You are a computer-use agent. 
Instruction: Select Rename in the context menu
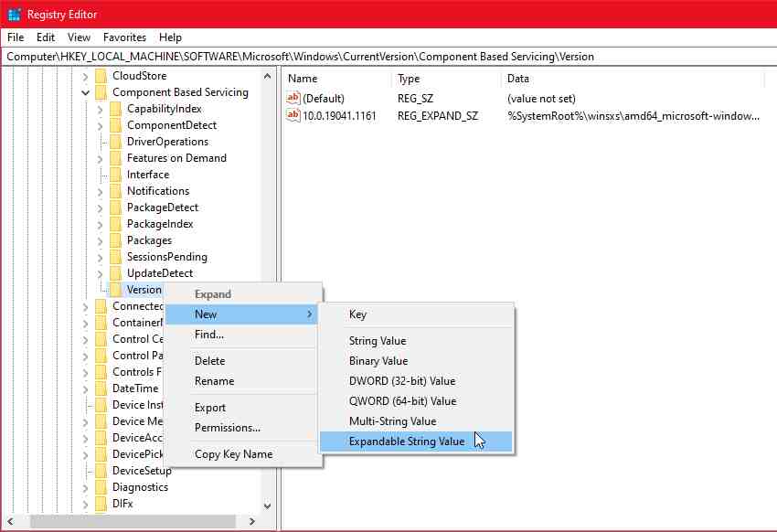tap(241, 381)
